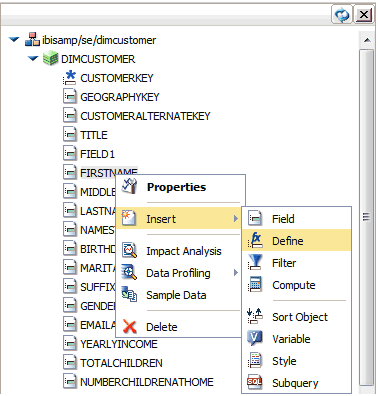Open the Insert submenu entry
This screenshot has width=378, height=396.
178,219
